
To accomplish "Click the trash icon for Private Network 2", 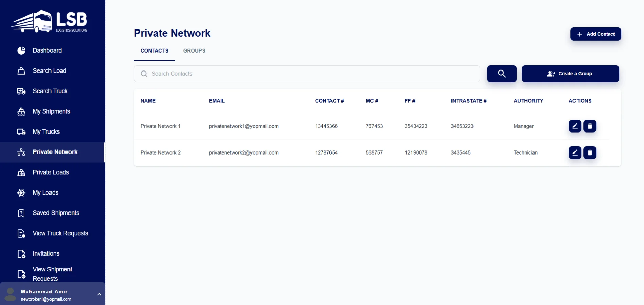I will point(589,152).
